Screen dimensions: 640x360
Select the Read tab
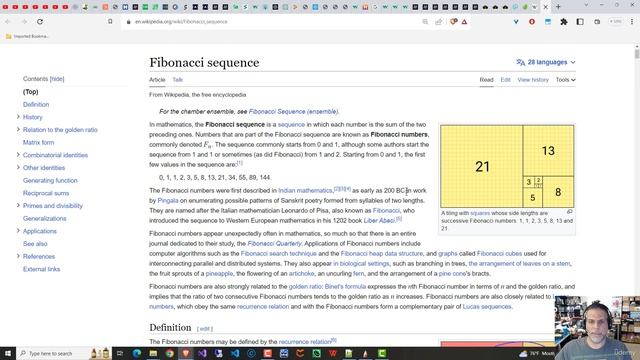coord(486,80)
